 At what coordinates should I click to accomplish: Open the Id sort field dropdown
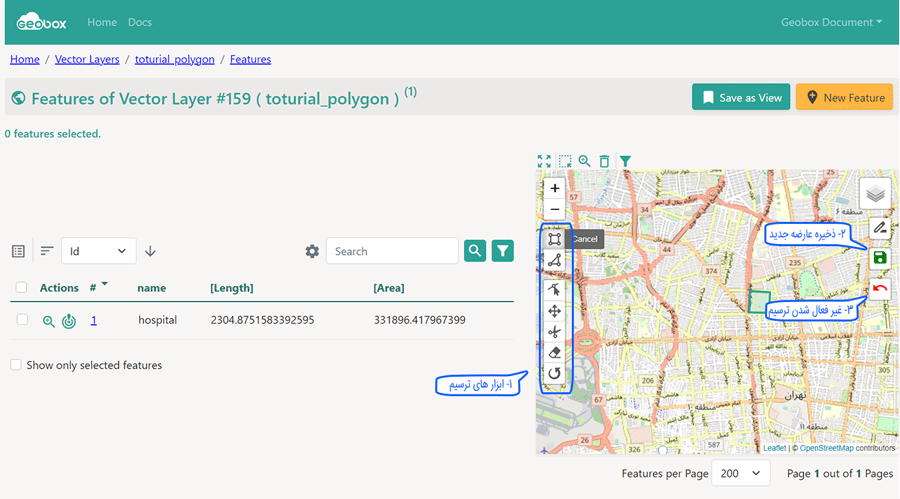[99, 251]
